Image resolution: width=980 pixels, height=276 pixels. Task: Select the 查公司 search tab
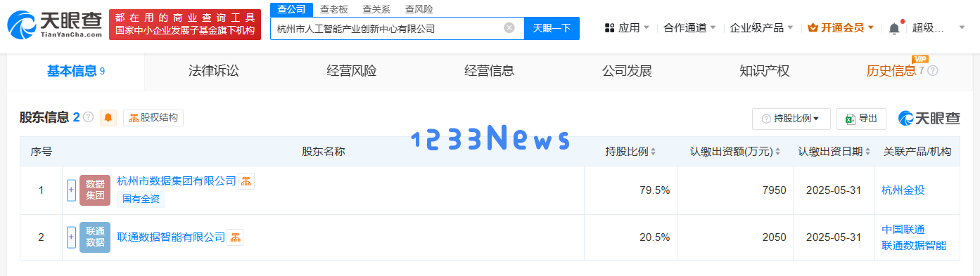click(x=291, y=9)
